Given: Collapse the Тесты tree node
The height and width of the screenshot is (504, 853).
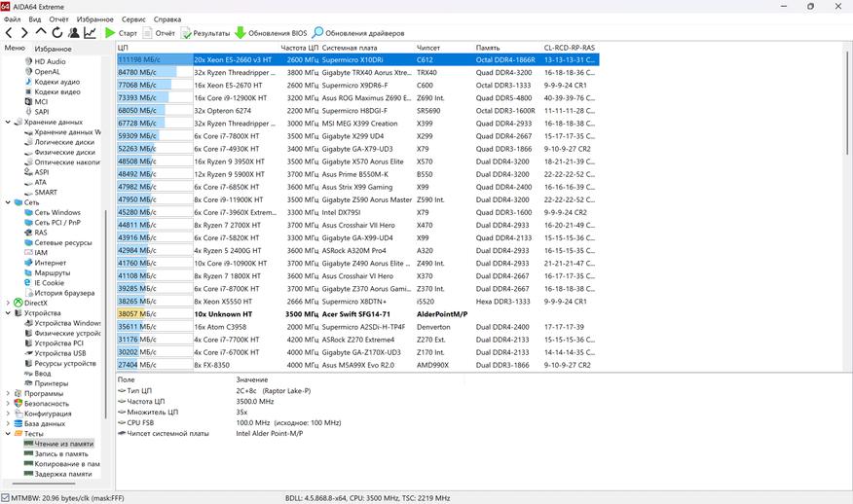Looking at the screenshot, I should [x=8, y=434].
